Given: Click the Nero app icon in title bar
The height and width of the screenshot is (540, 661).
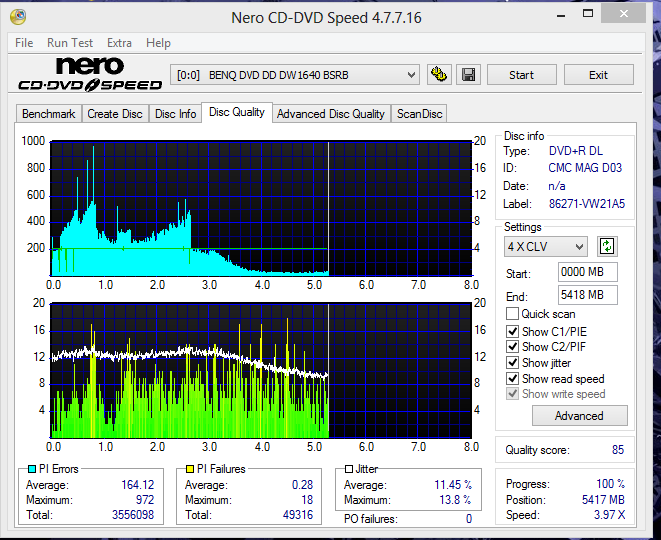Looking at the screenshot, I should click(18, 16).
